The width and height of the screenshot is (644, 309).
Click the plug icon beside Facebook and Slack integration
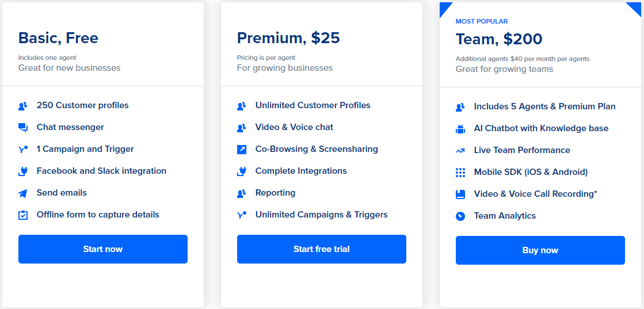(23, 171)
